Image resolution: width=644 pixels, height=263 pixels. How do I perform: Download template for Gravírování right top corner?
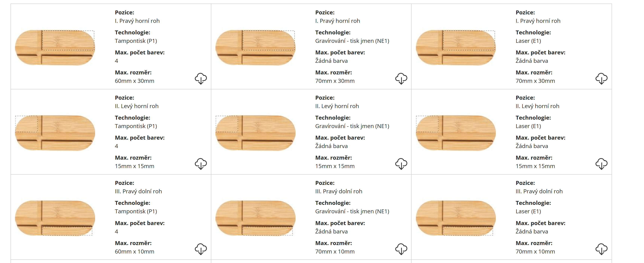click(401, 79)
